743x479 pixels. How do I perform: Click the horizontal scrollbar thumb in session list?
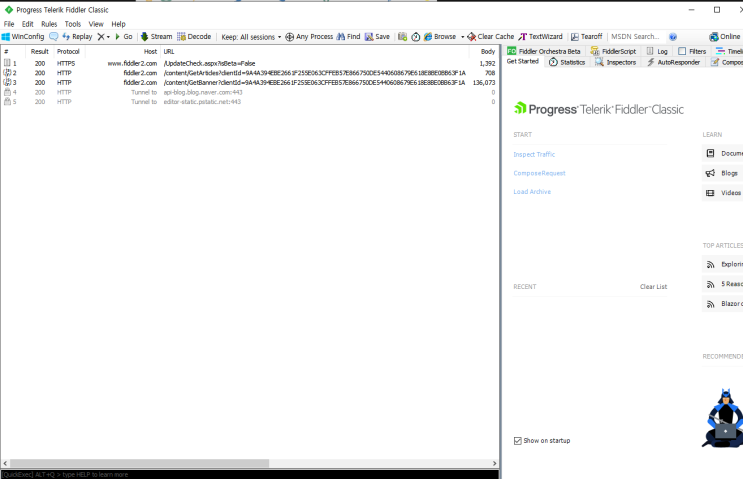(x=140, y=463)
